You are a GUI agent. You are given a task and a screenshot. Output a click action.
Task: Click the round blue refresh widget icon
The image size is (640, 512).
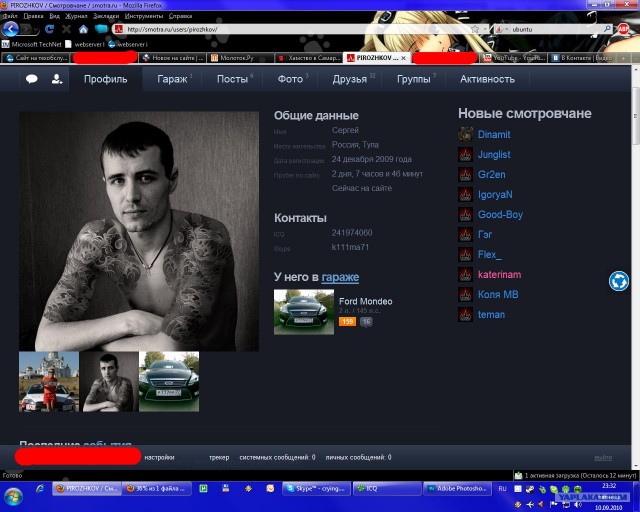click(619, 281)
